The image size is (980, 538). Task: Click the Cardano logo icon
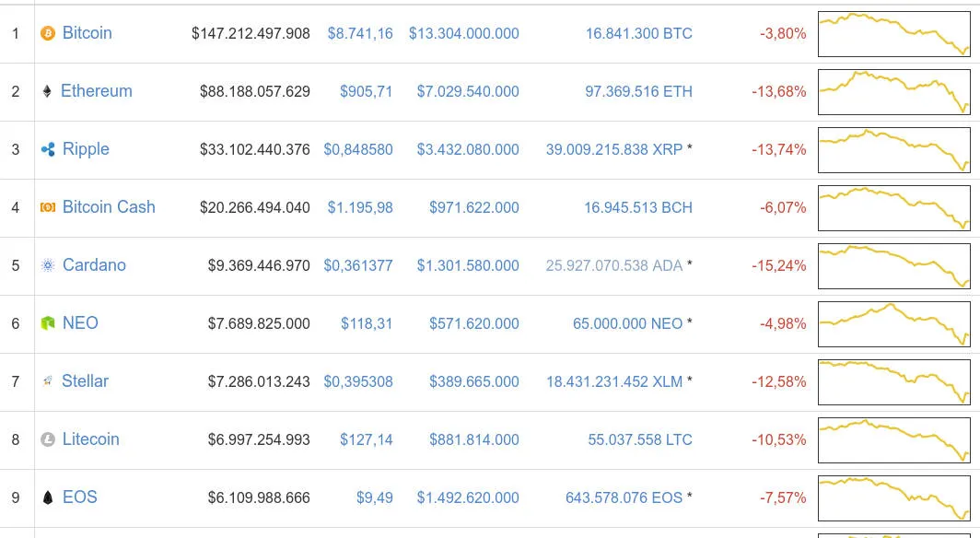pyautogui.click(x=48, y=265)
